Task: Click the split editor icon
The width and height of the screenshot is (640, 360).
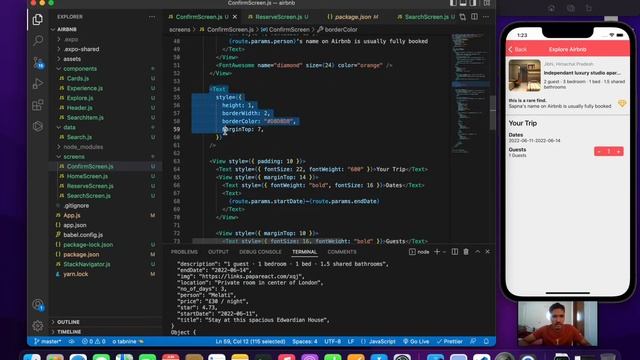Action: tap(474, 17)
